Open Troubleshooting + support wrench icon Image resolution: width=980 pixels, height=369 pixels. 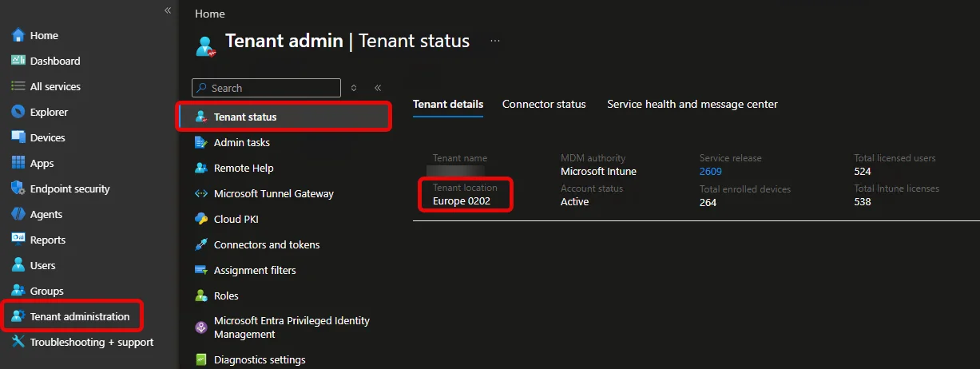[18, 342]
